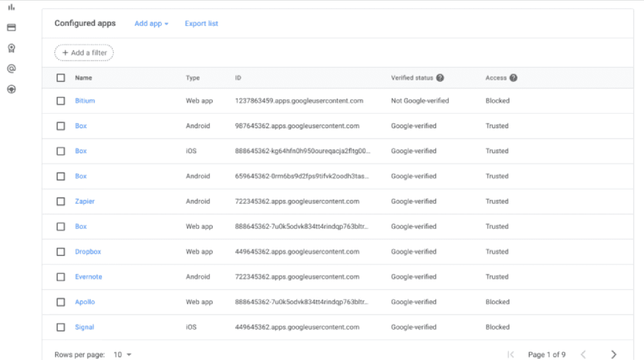Screen dimensions: 644x360
Task: Toggle the select-all header checkbox
Action: tap(61, 78)
